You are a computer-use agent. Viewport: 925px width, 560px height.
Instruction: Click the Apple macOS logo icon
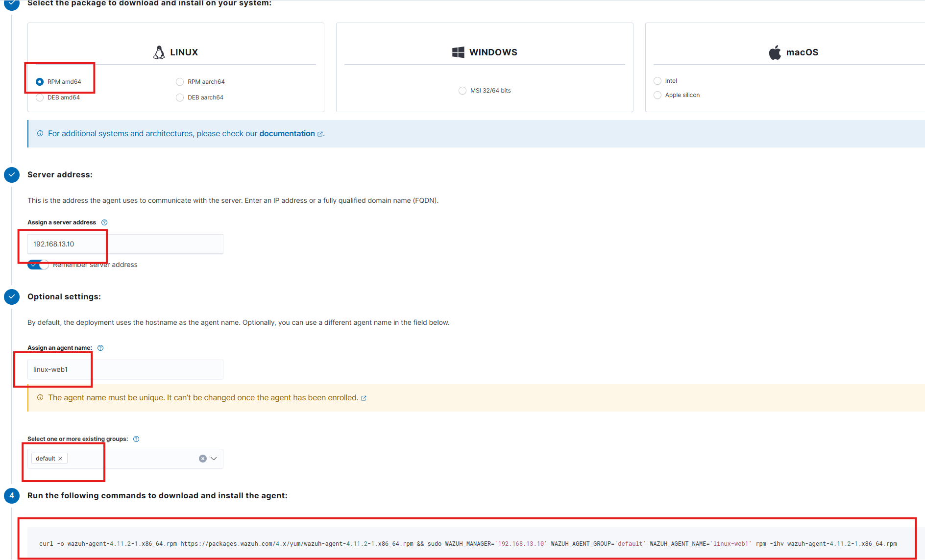(x=775, y=52)
